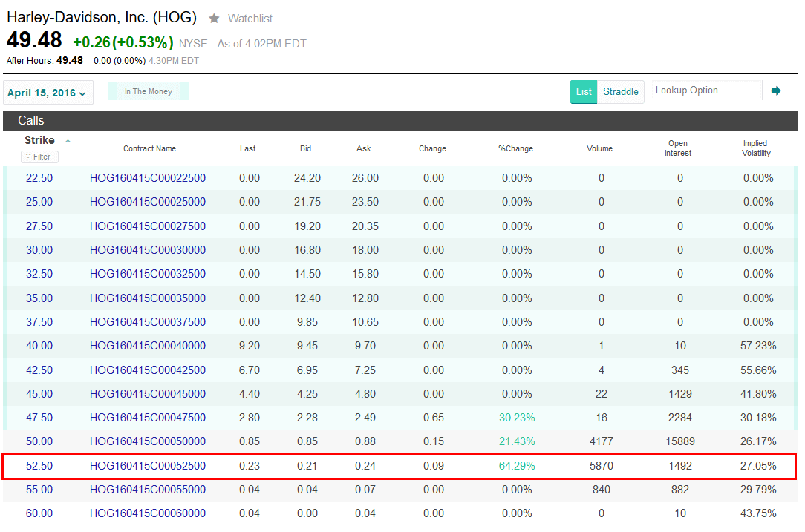Screen dimensions: 805x532
Task: Open contract HOG160415C00030000
Action: tap(148, 250)
